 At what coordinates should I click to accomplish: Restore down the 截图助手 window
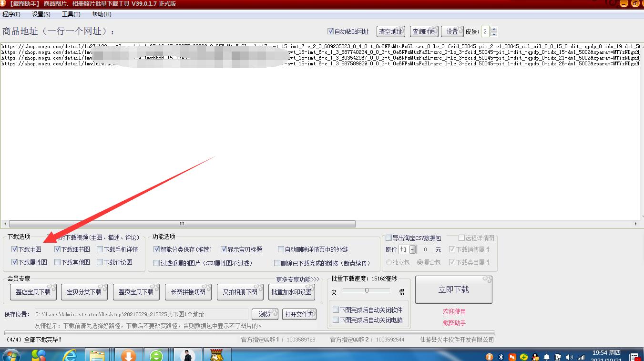click(635, 3)
